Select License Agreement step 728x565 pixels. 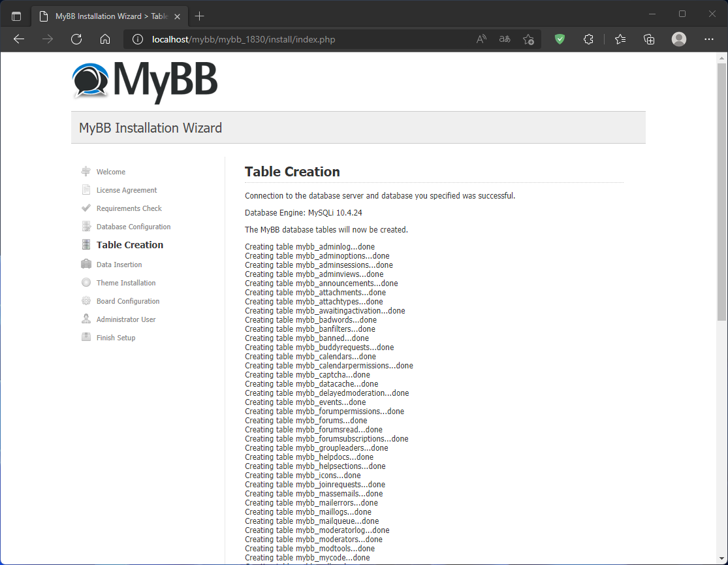[x=127, y=190]
